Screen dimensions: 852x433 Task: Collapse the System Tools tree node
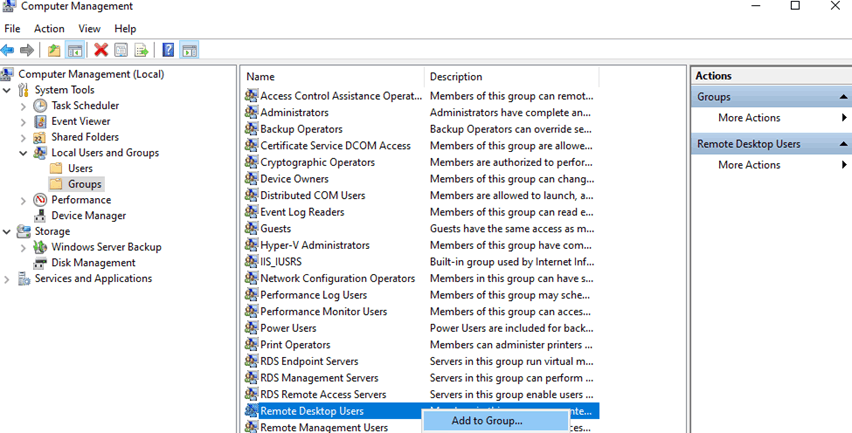[7, 90]
